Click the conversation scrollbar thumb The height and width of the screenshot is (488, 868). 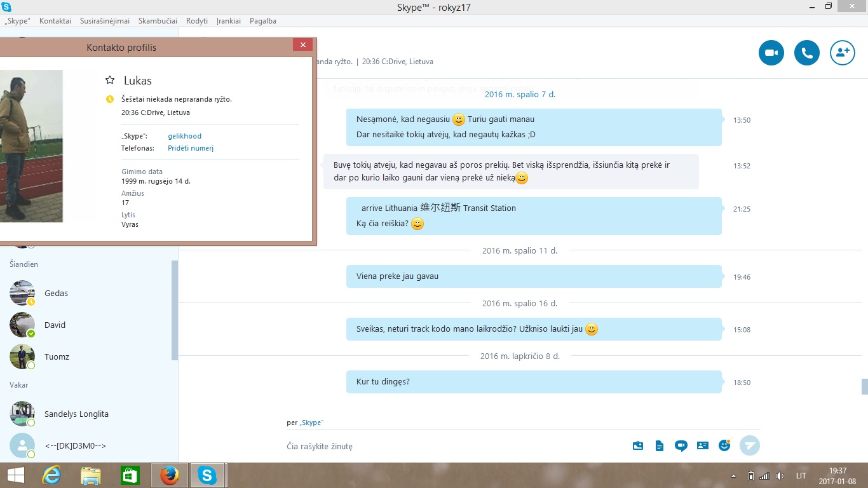[864, 386]
